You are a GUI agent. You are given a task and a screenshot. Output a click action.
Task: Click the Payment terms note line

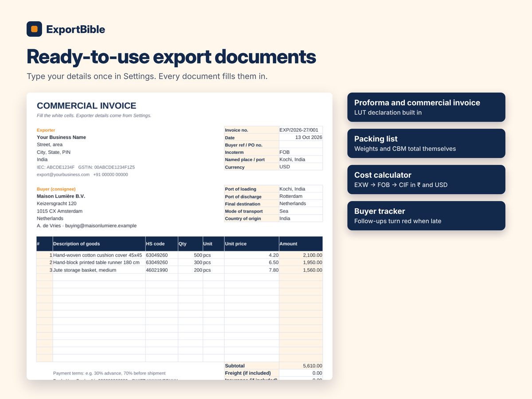click(x=109, y=373)
